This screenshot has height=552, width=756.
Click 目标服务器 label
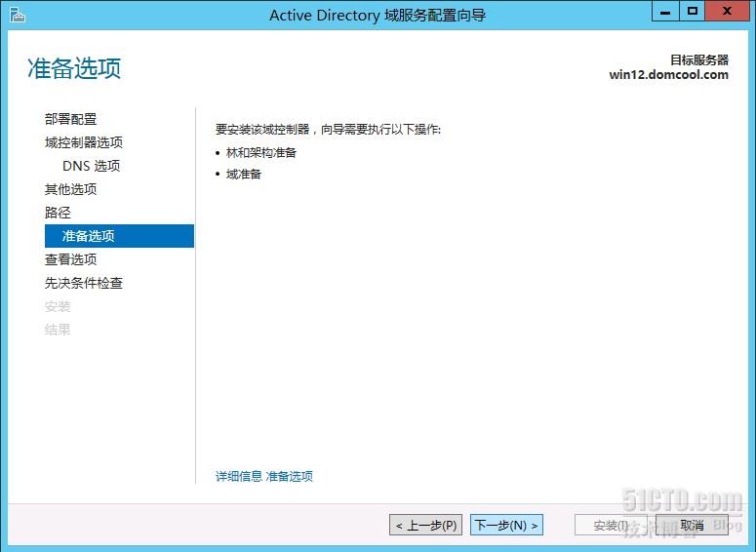pyautogui.click(x=699, y=59)
